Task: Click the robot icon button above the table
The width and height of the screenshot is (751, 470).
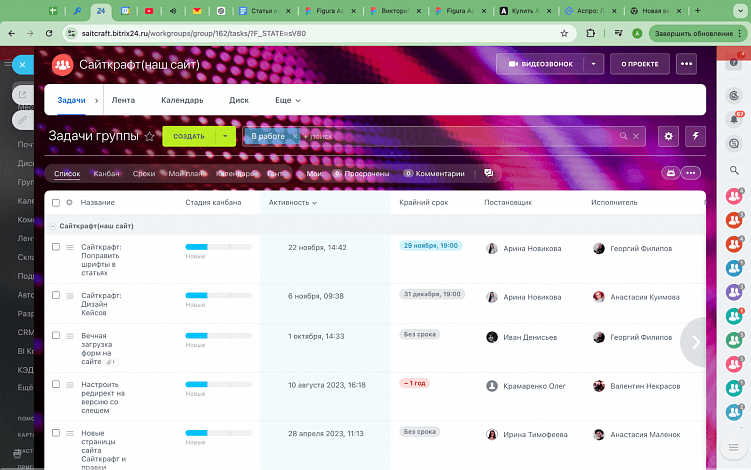Action: point(671,173)
